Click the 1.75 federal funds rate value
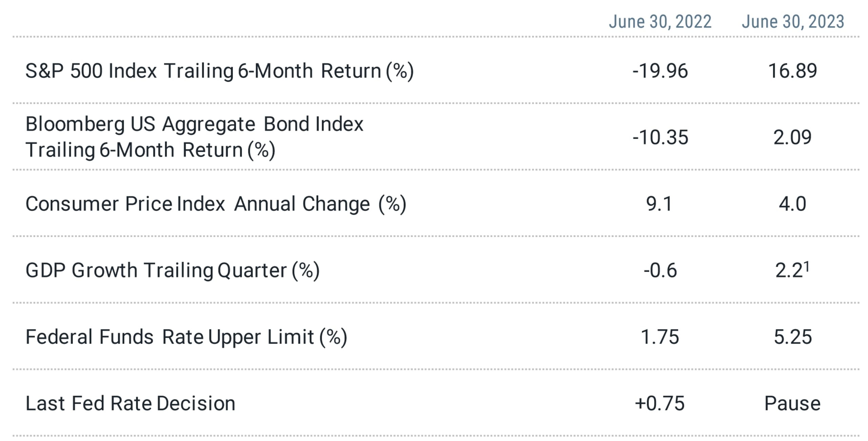Viewport: 868px width, 441px height. pos(660,337)
